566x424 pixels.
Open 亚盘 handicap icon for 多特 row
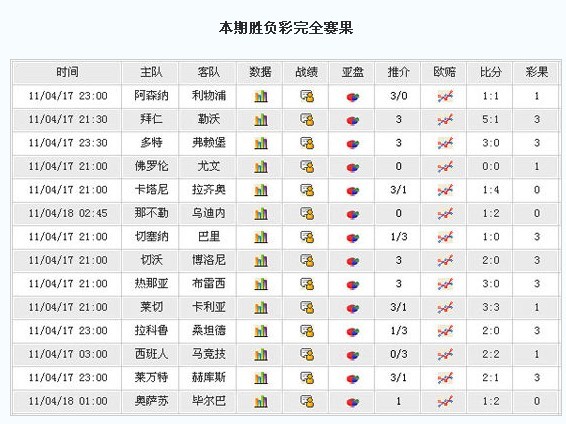click(x=353, y=144)
